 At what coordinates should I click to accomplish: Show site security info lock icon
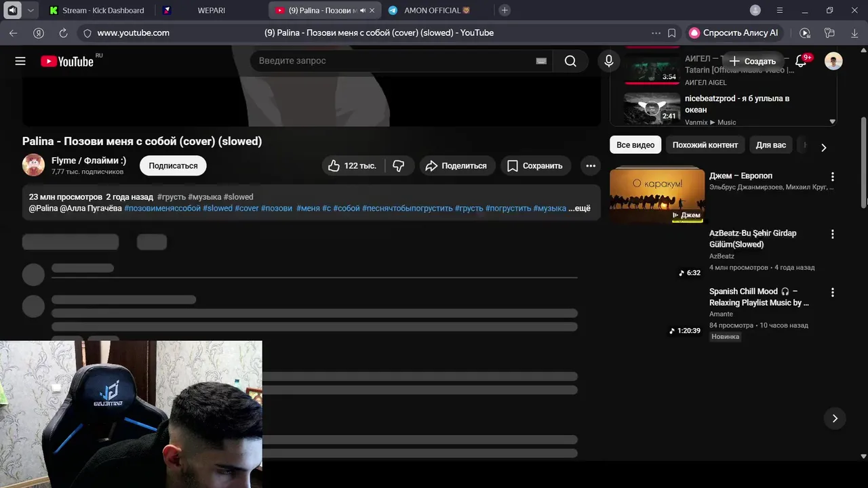coord(87,33)
